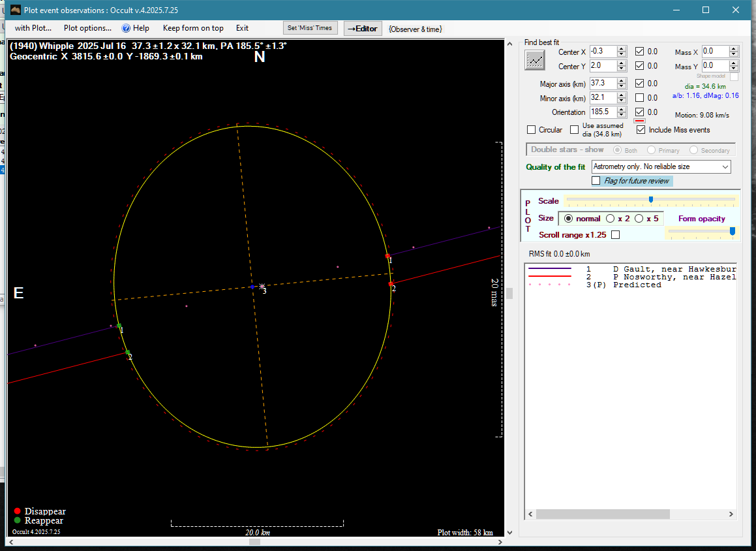The width and height of the screenshot is (756, 551).
Task: Toggle Keep form on top
Action: coord(193,28)
